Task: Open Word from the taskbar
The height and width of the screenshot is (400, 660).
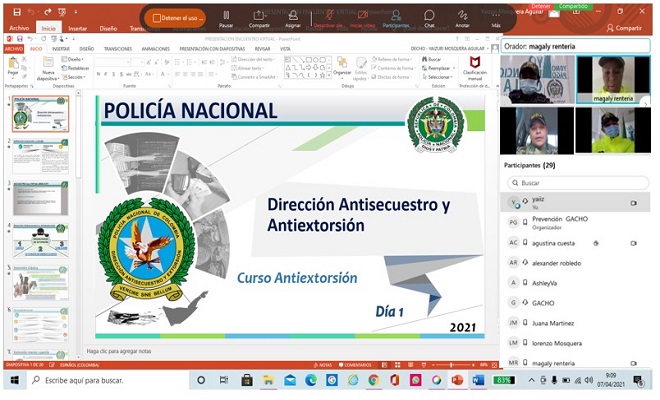Action: point(478,380)
